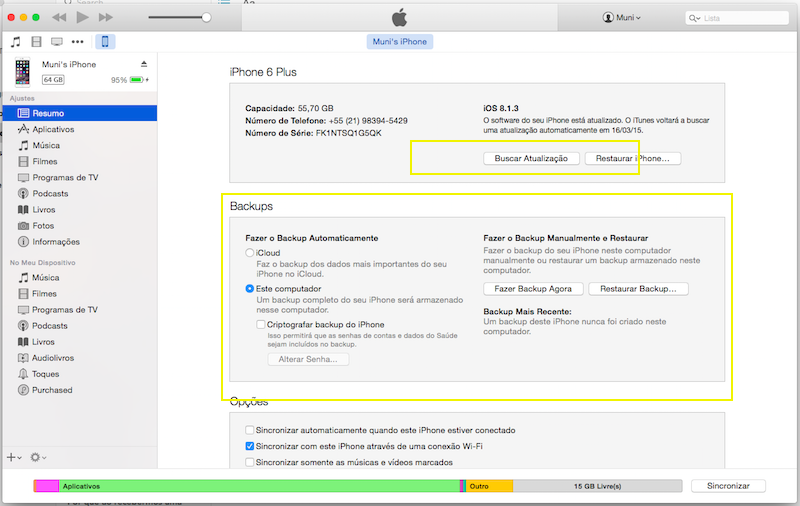Click the Muni's iPhone thumbnail in sidebar
Image resolution: width=800 pixels, height=506 pixels.
(22, 71)
